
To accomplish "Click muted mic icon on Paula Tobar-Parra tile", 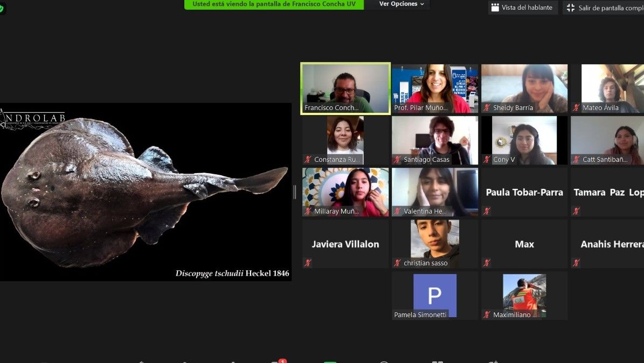I will click(x=487, y=211).
